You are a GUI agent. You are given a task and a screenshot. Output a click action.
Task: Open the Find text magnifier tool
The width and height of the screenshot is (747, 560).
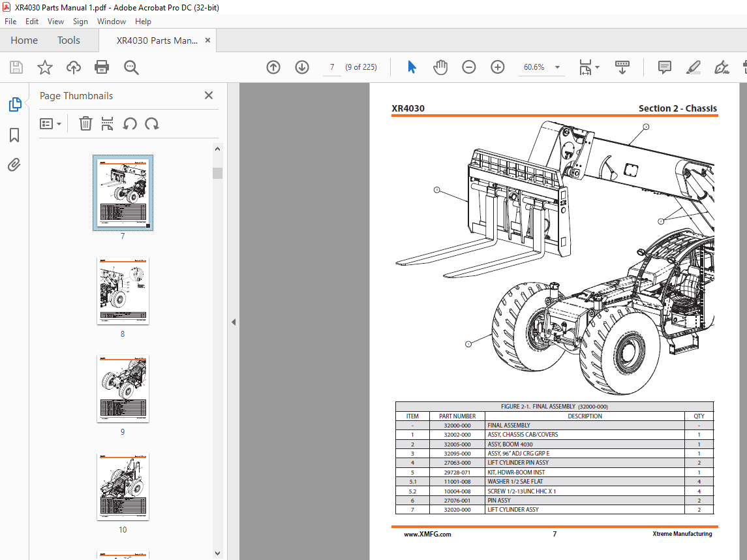(x=131, y=67)
